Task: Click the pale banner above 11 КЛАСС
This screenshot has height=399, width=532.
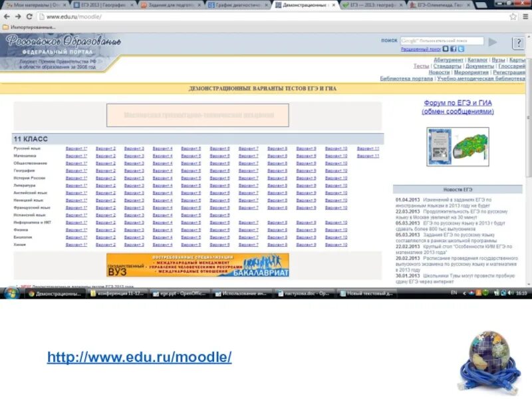Action: [198, 115]
